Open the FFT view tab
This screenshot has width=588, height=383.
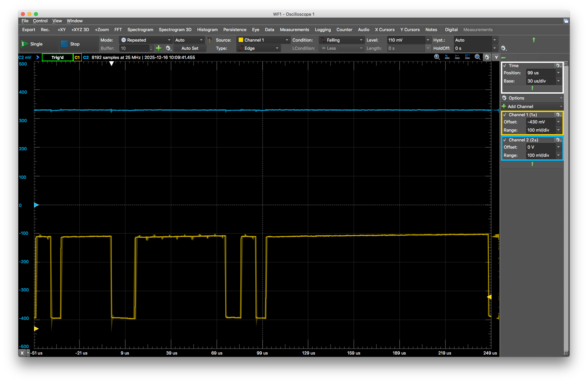pos(118,29)
